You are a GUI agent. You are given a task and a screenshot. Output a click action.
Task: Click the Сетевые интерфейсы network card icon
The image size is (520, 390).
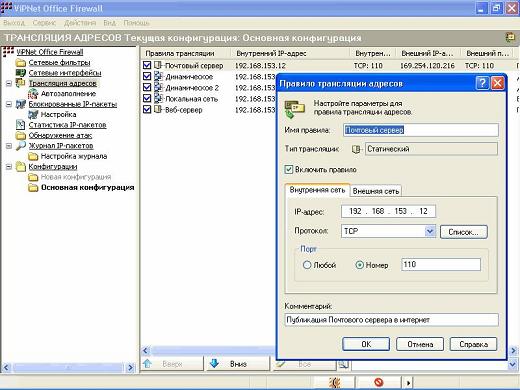point(21,73)
